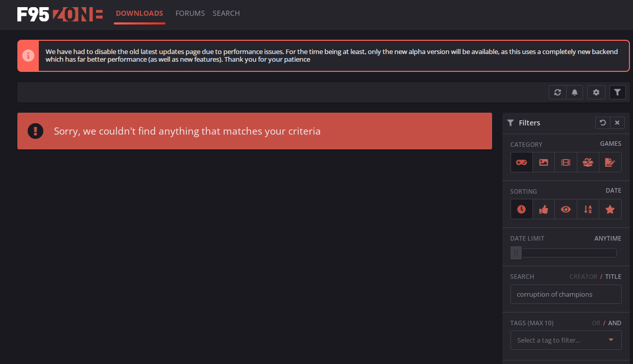Expand the tag filter dropdown arrow
This screenshot has width=633, height=364.
coord(611,340)
